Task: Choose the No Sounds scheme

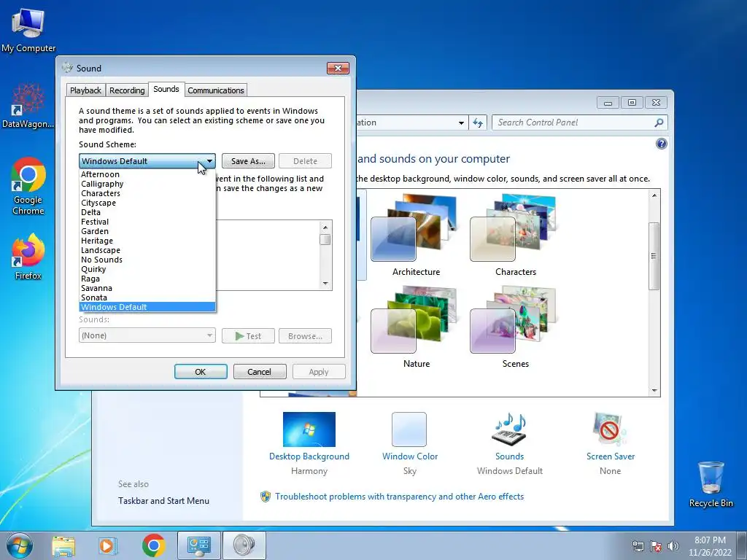Action: click(147, 260)
